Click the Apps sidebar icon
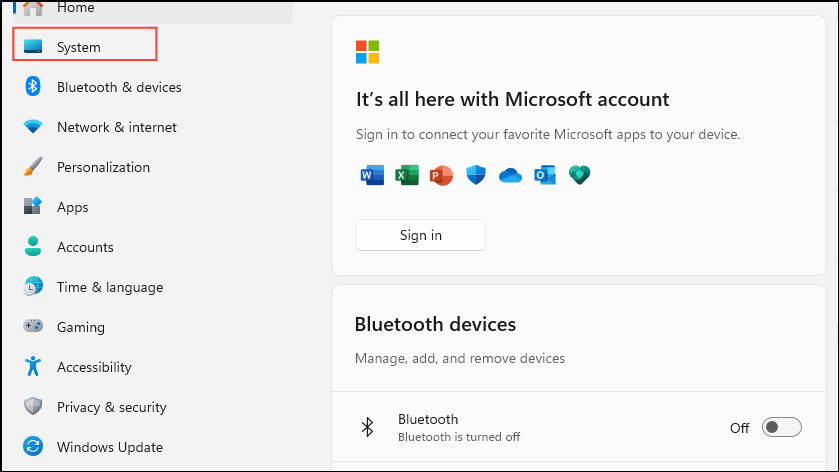 click(x=33, y=206)
